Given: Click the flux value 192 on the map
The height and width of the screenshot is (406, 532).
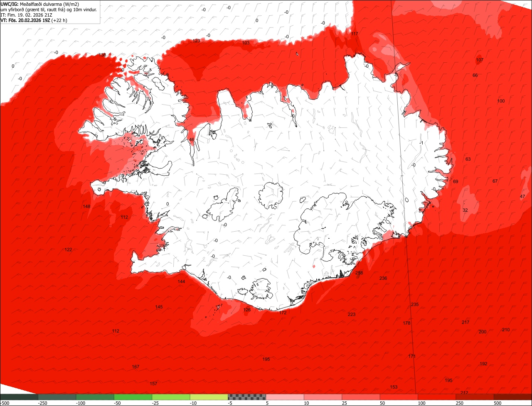Looking at the screenshot, I should [483, 364].
